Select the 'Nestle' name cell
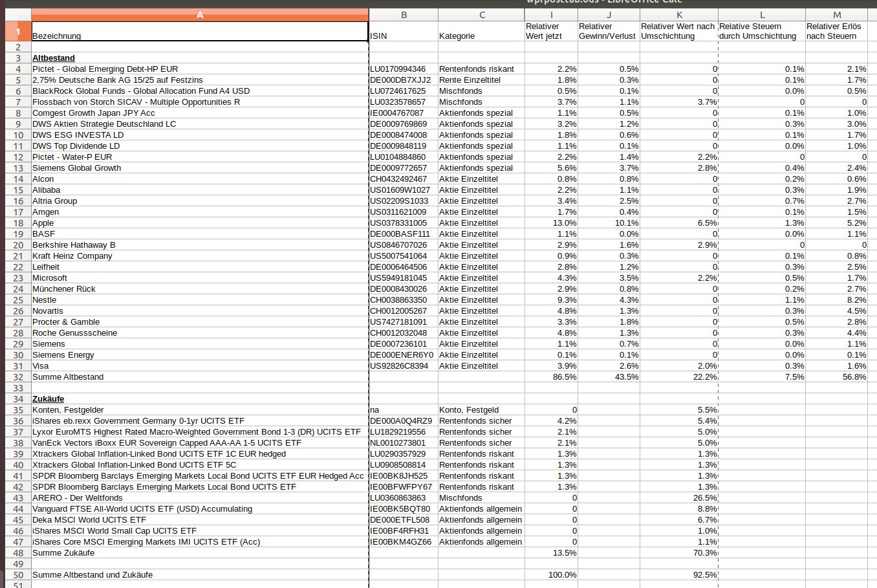The width and height of the screenshot is (877, 588). [x=200, y=300]
